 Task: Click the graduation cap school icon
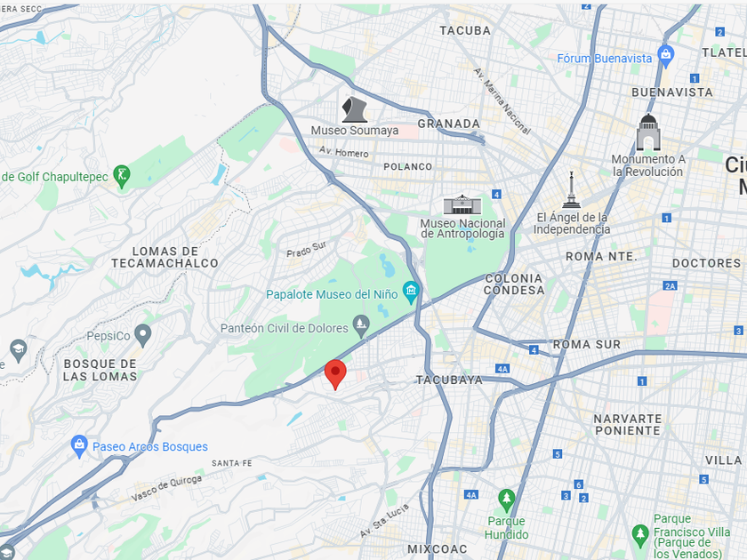pos(18,351)
